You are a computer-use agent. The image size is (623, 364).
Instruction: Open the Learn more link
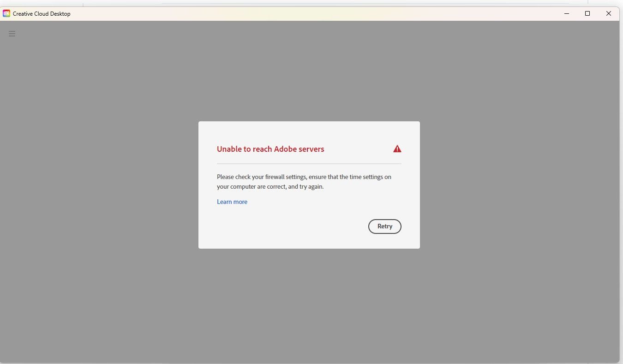(232, 202)
